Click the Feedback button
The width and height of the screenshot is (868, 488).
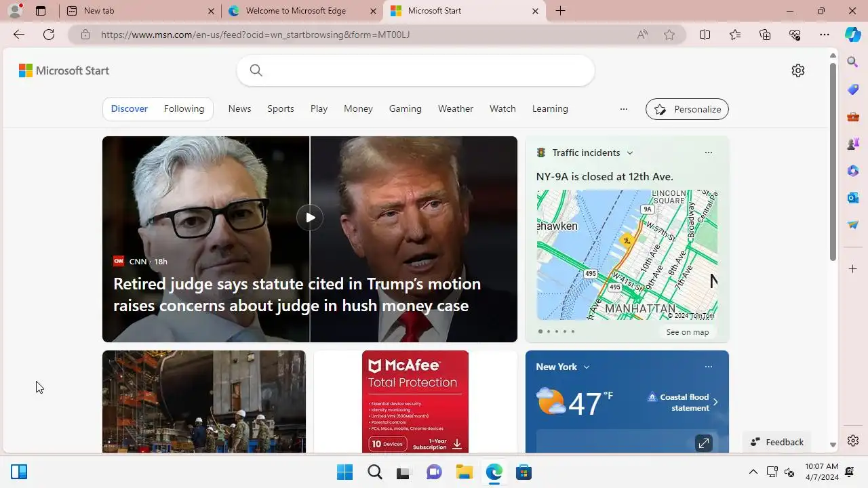(x=777, y=442)
